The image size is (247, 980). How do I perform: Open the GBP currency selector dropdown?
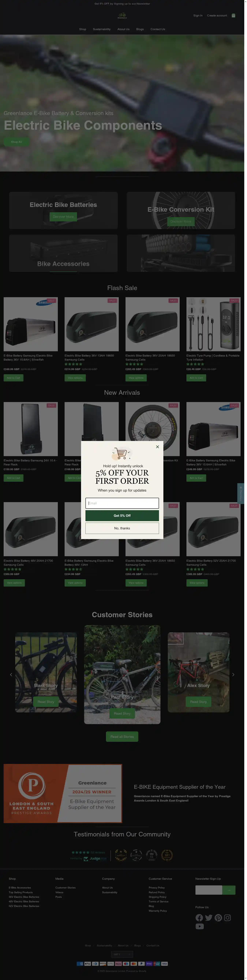[122, 954]
